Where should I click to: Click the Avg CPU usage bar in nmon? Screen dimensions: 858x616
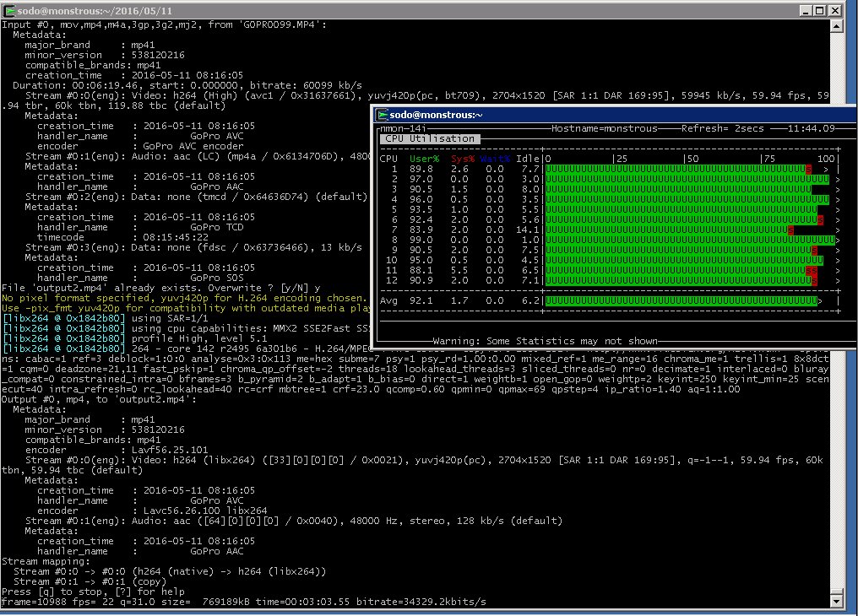pyautogui.click(x=682, y=300)
